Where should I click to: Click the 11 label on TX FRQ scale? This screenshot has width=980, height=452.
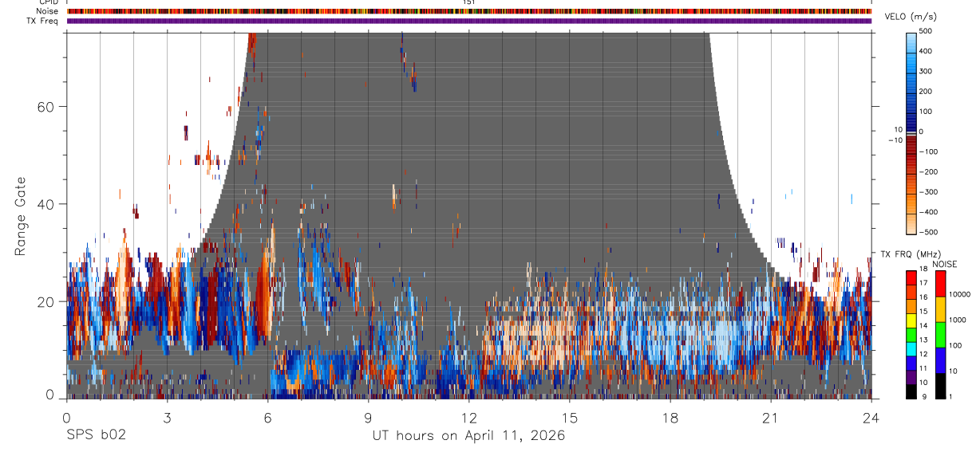tap(923, 368)
